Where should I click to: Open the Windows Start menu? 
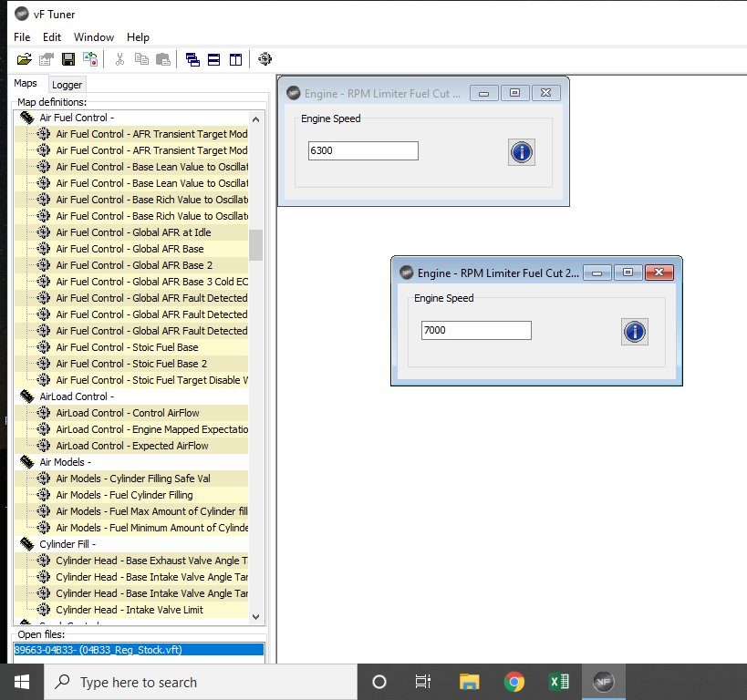[22, 682]
